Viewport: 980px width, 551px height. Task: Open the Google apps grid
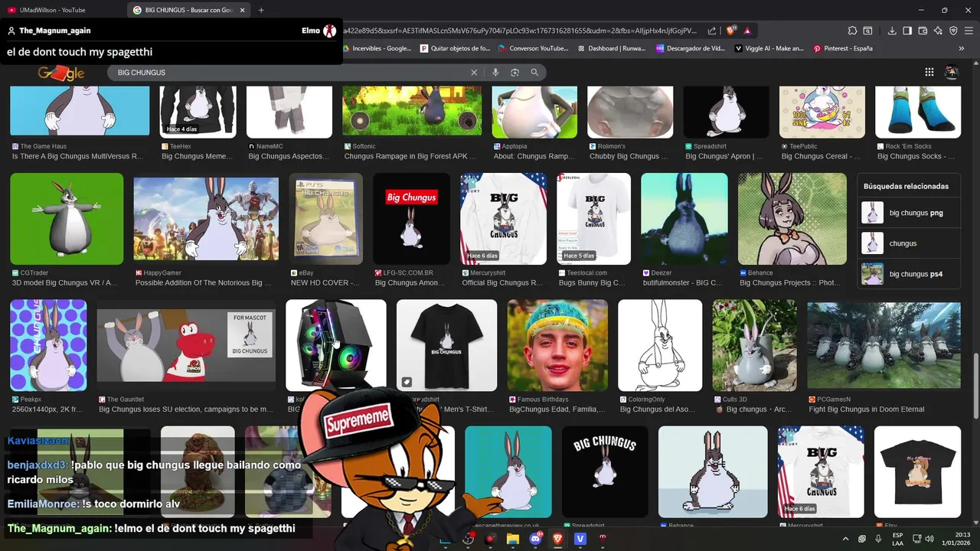pos(929,72)
